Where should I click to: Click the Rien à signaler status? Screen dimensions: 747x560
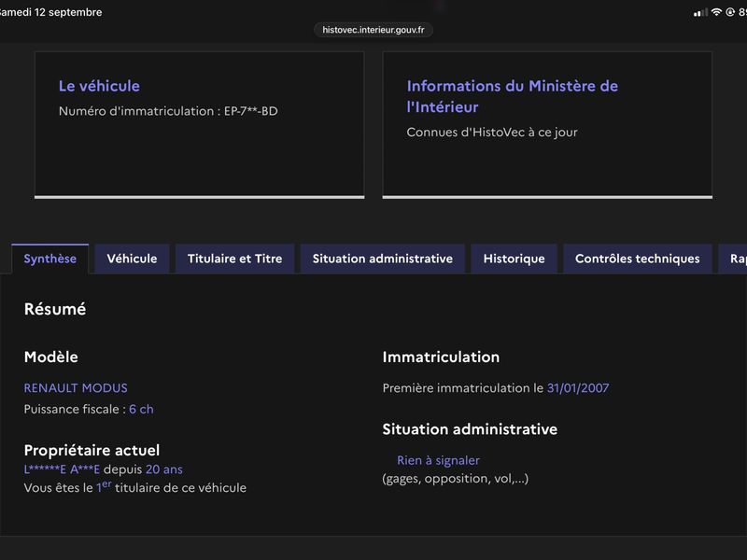point(438,460)
